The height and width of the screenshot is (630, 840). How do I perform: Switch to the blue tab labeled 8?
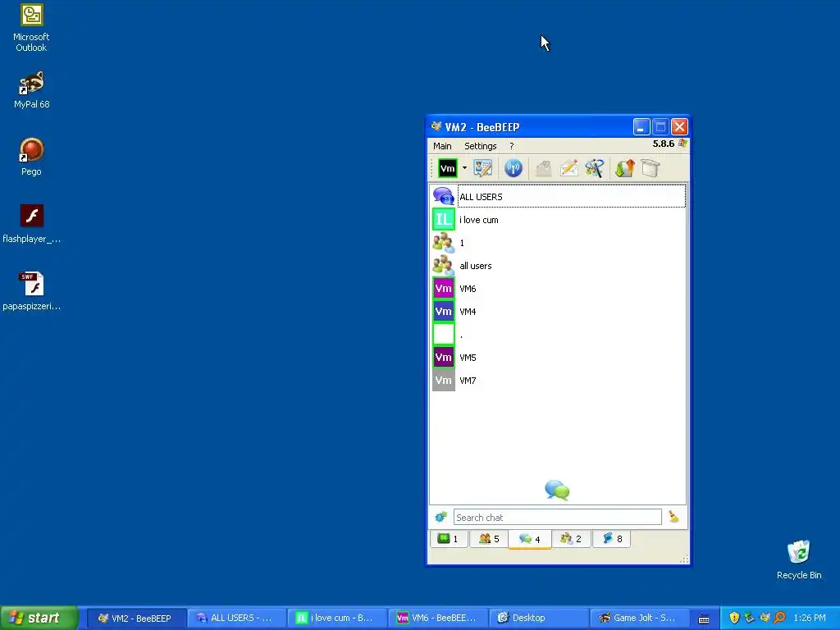pyautogui.click(x=612, y=539)
